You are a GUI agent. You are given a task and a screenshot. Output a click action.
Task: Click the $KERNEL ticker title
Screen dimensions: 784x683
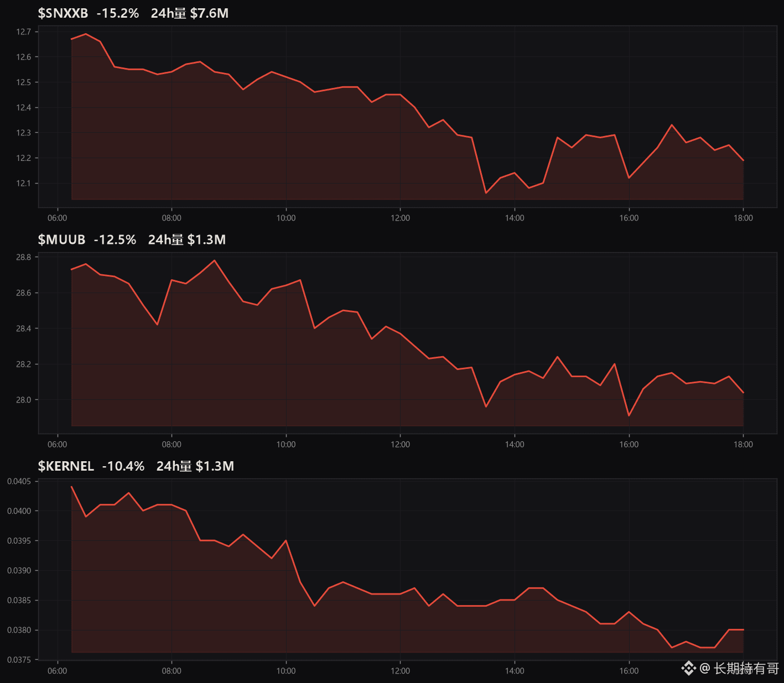pos(66,466)
